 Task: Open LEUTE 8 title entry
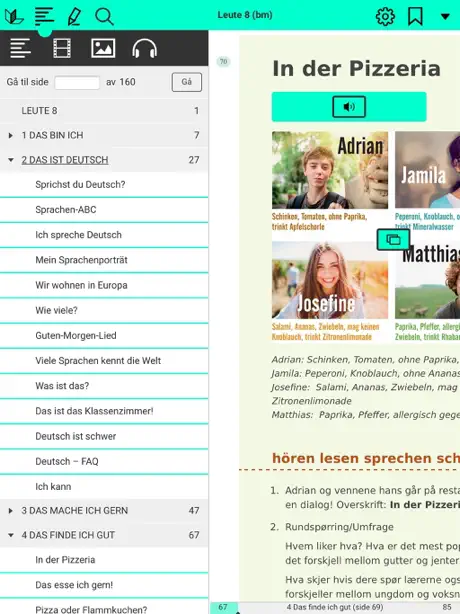(104, 111)
